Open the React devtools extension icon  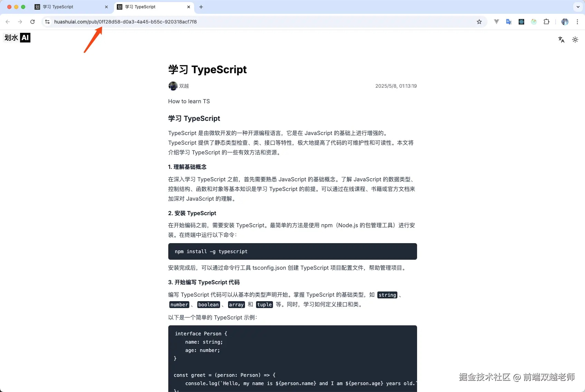[521, 21]
